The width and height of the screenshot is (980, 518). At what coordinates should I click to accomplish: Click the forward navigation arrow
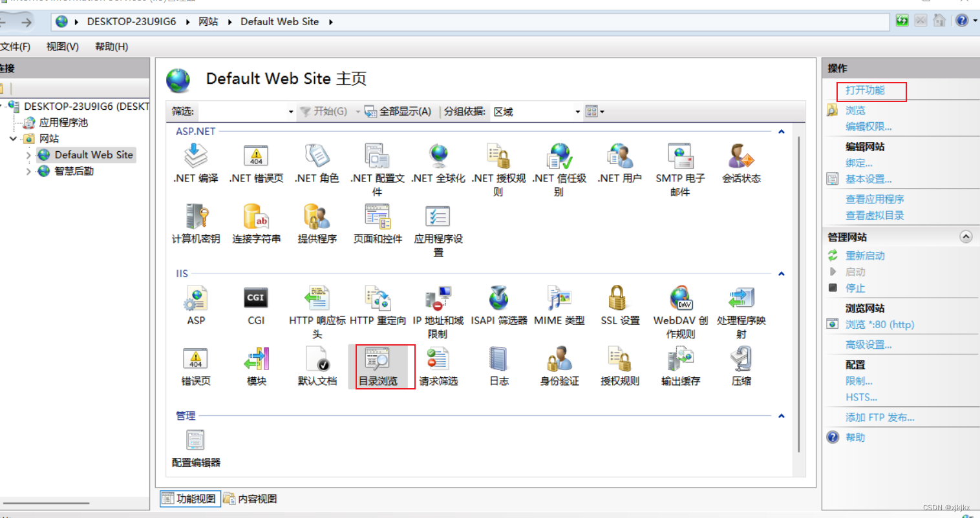click(x=27, y=23)
